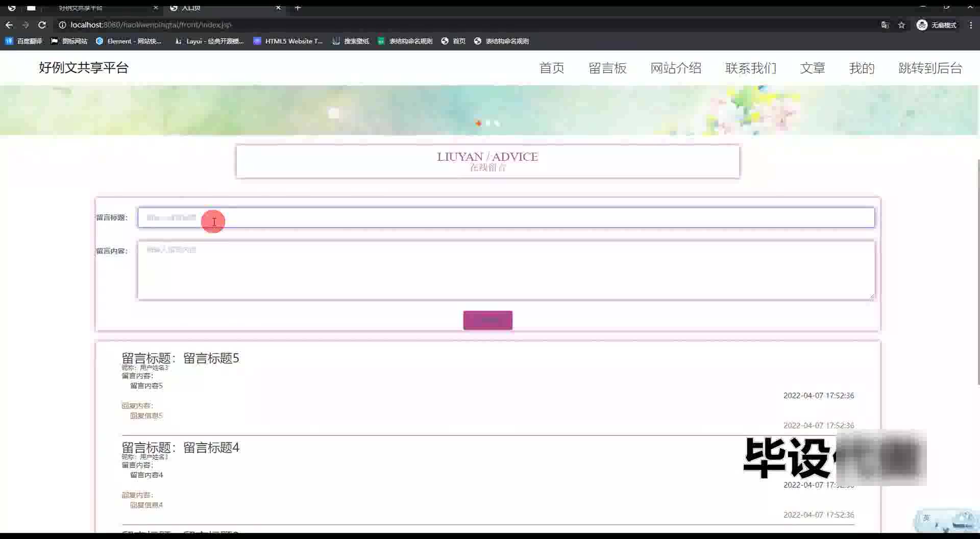The image size is (980, 539).
Task: Click the purple submit message button
Action: (x=487, y=320)
